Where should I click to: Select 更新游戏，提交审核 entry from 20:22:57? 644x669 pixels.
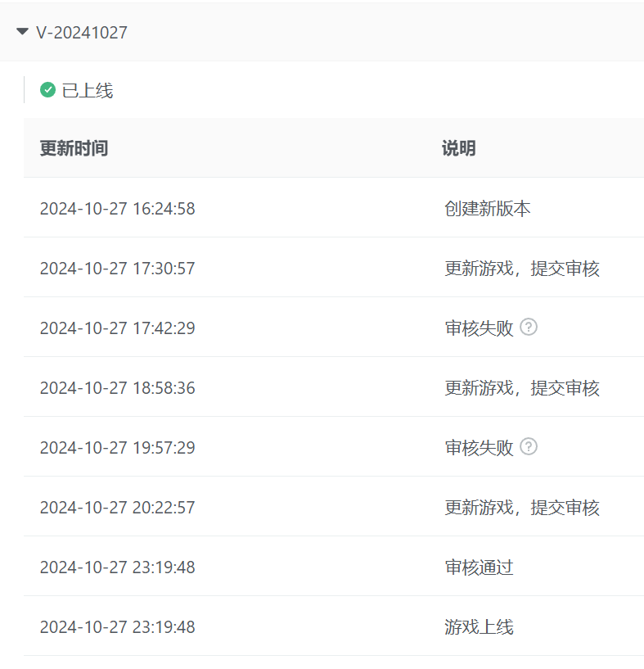click(521, 508)
